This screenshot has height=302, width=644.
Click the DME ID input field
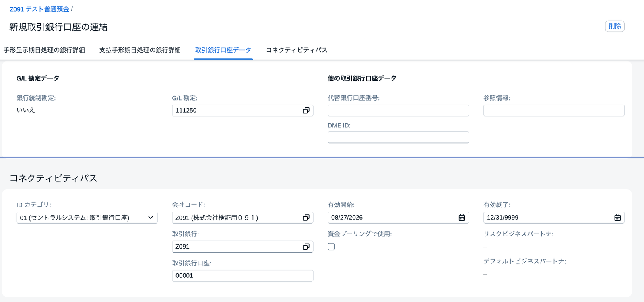tap(398, 137)
